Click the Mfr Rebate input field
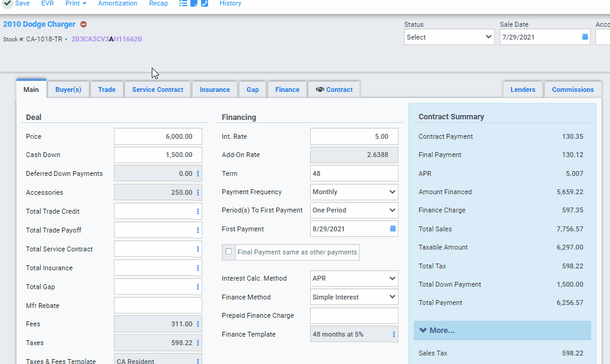This screenshot has height=364, width=610. pos(158,306)
